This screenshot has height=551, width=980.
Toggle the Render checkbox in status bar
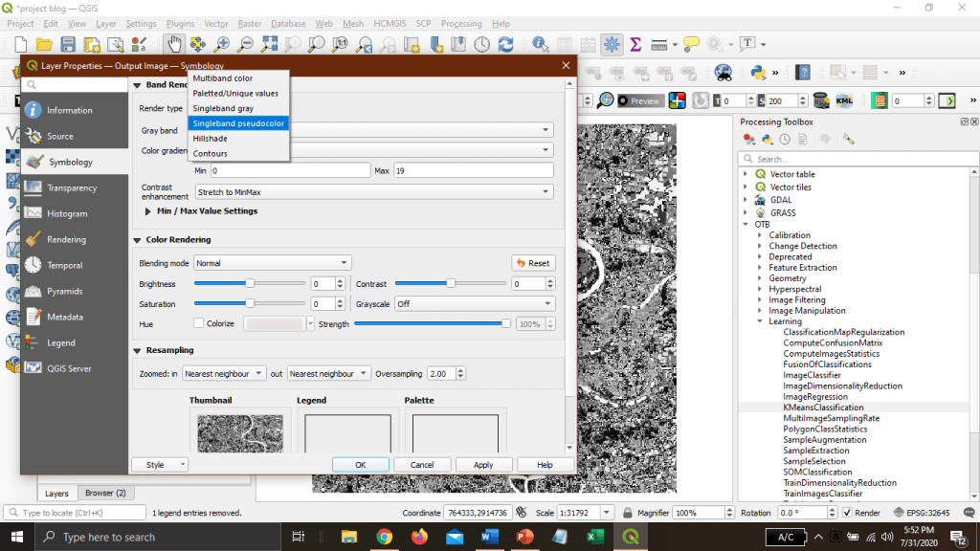847,513
